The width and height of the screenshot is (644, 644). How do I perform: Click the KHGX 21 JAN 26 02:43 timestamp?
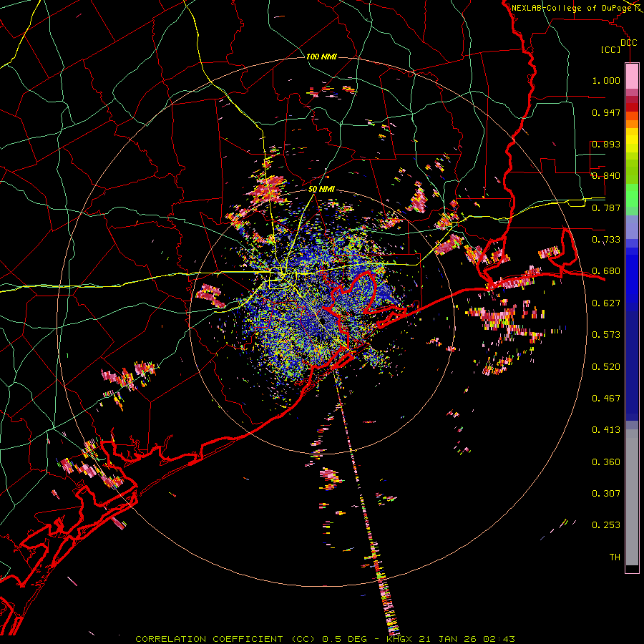click(451, 639)
